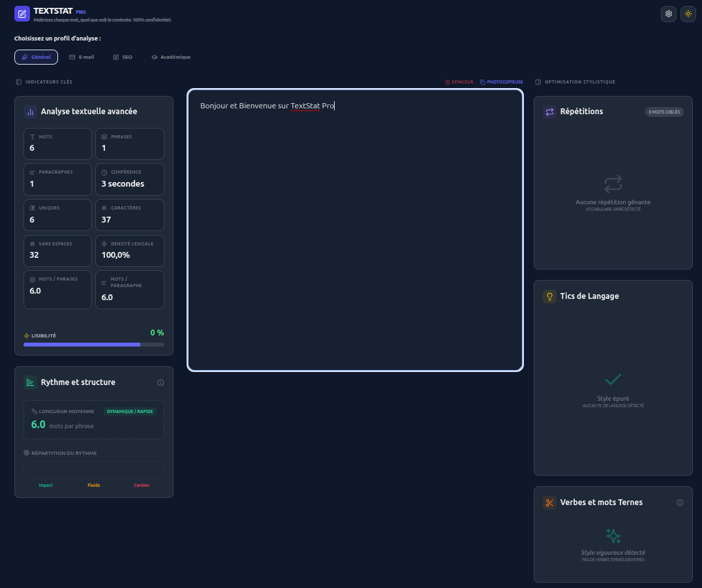Collapse the Indicateurs clés panel icon
Viewport: 702px width, 588px height.
(x=19, y=82)
